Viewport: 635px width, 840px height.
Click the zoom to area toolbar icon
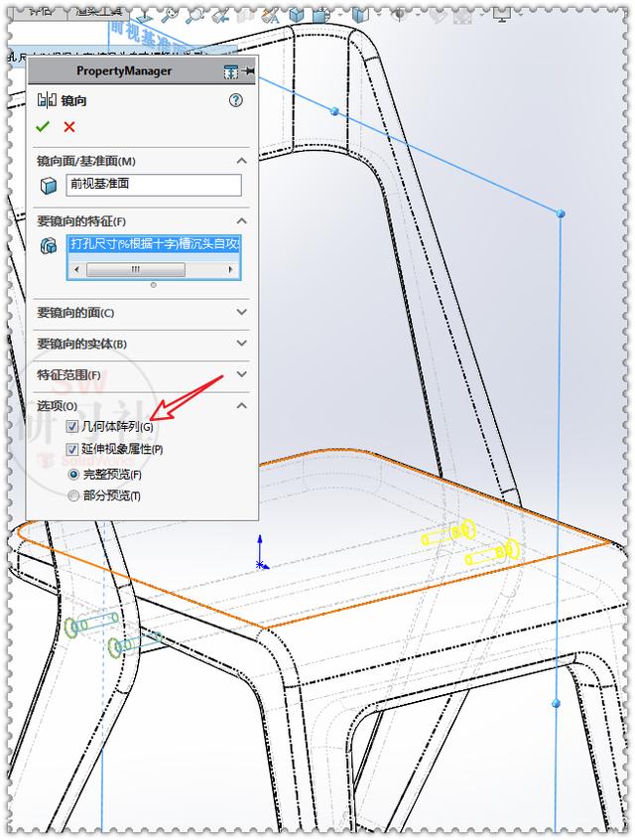click(194, 16)
